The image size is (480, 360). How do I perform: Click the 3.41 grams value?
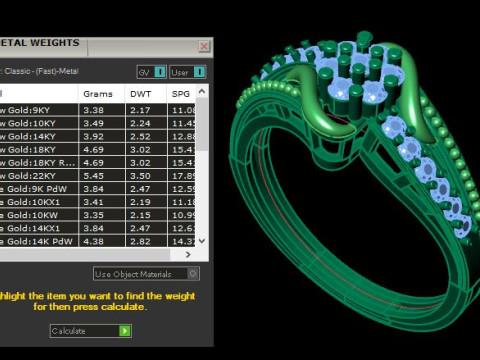coord(93,202)
